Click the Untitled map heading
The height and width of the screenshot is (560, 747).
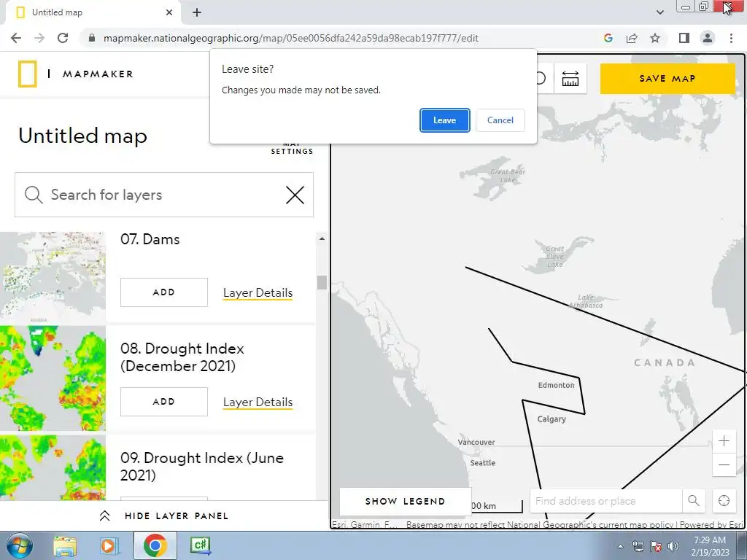pyautogui.click(x=83, y=136)
